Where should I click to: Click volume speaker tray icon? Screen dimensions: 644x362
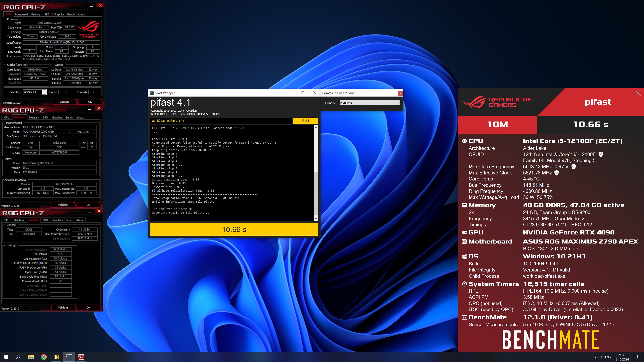pyautogui.click(x=600, y=357)
